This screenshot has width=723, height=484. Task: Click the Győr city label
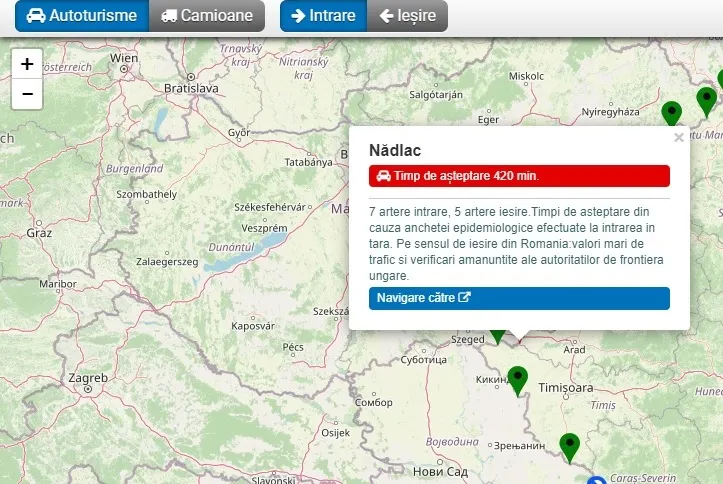[239, 133]
